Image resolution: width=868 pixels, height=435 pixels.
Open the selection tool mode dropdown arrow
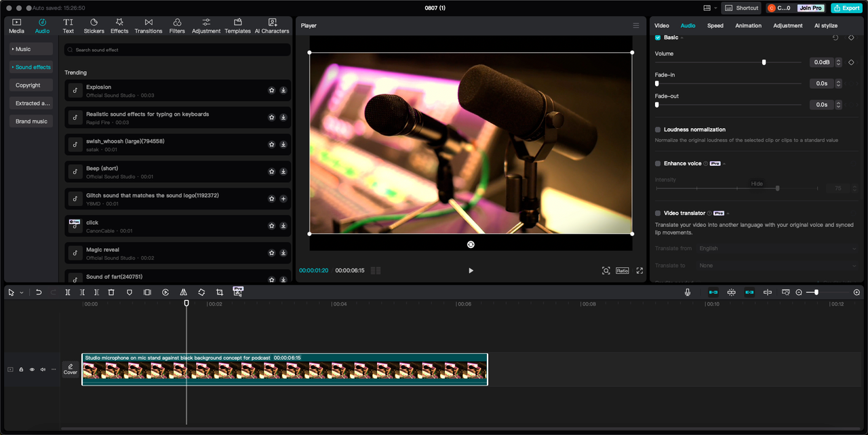coord(22,293)
